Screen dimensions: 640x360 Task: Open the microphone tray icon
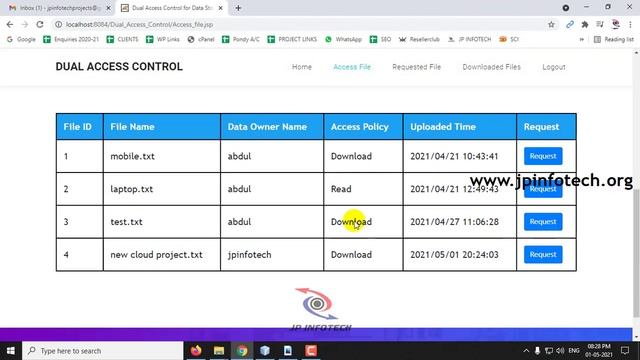538,351
